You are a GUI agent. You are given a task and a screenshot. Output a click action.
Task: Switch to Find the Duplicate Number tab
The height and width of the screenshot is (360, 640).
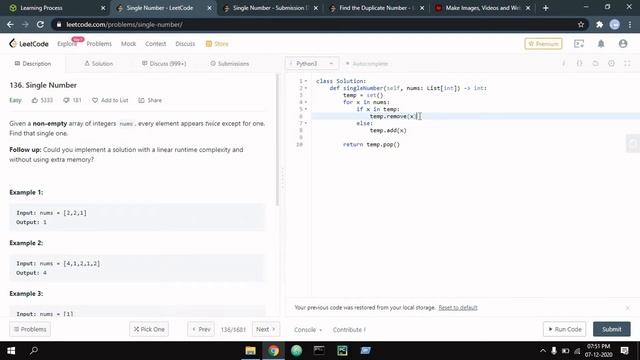pos(376,8)
